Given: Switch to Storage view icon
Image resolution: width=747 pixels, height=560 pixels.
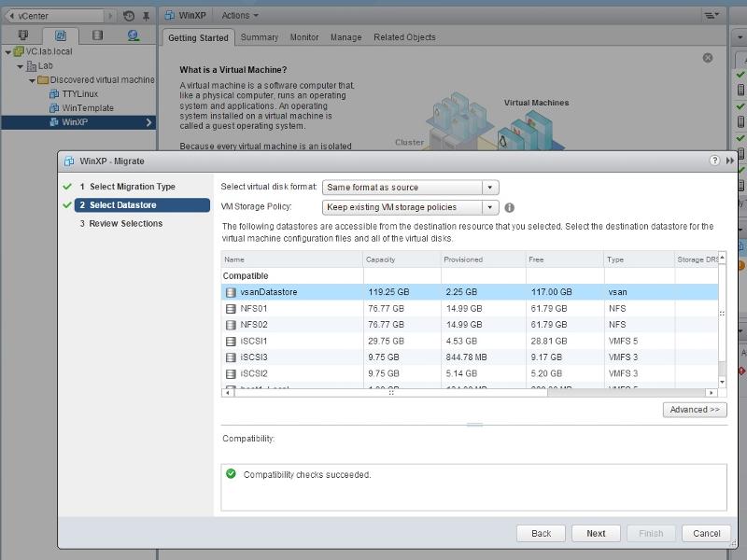Looking at the screenshot, I should tap(98, 35).
